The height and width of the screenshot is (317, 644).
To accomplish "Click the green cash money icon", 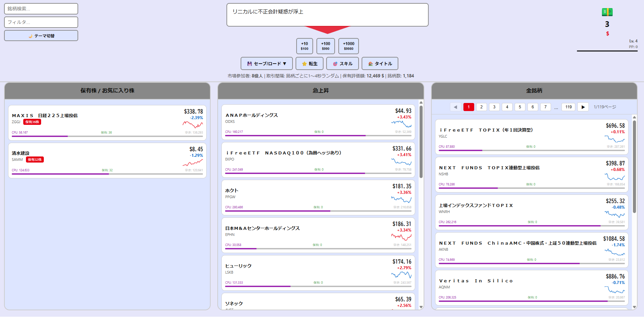I will click(607, 12).
